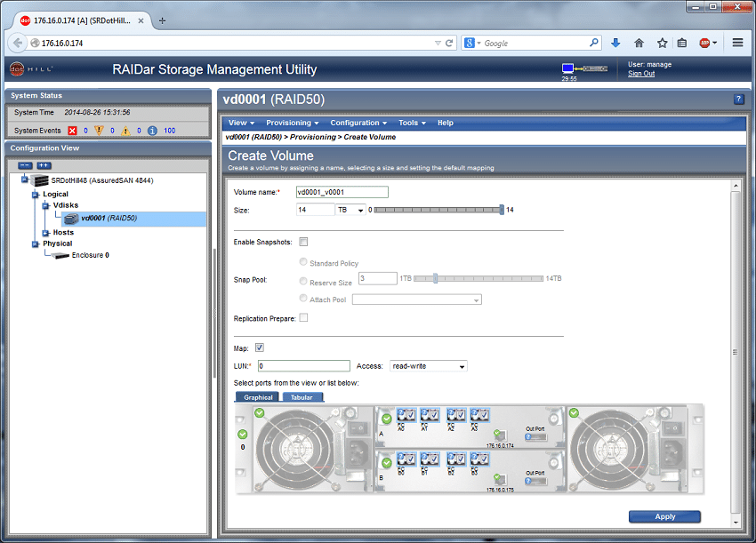Click controller A Out Port icon
Screen dimensions: 756x543
tap(535, 437)
